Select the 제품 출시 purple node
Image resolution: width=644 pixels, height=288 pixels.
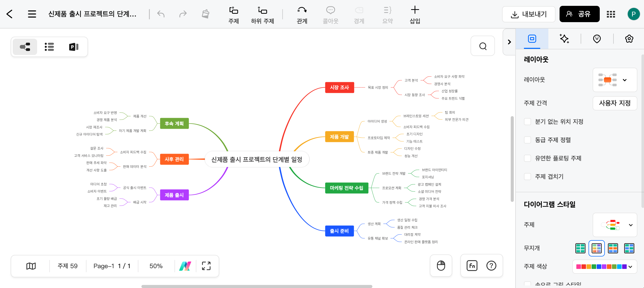pyautogui.click(x=174, y=195)
